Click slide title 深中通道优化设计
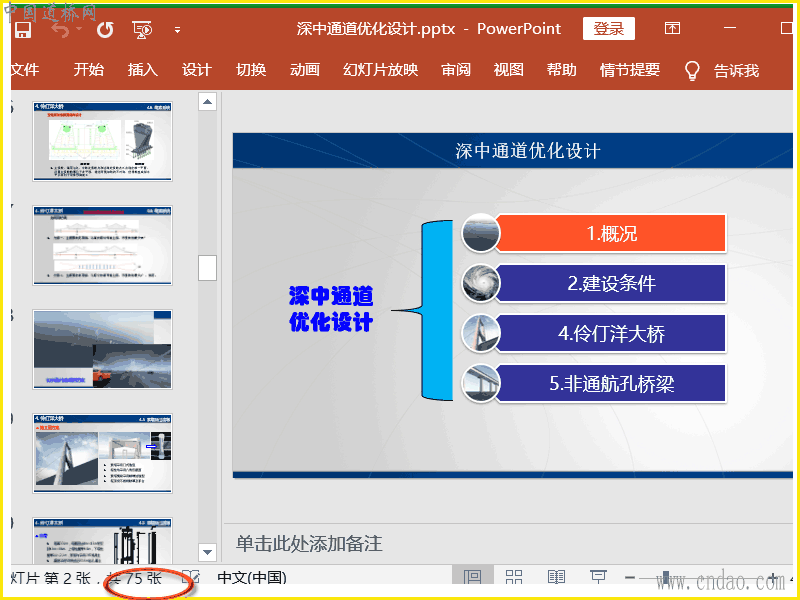Screen dimensions: 800x600 pos(528,151)
